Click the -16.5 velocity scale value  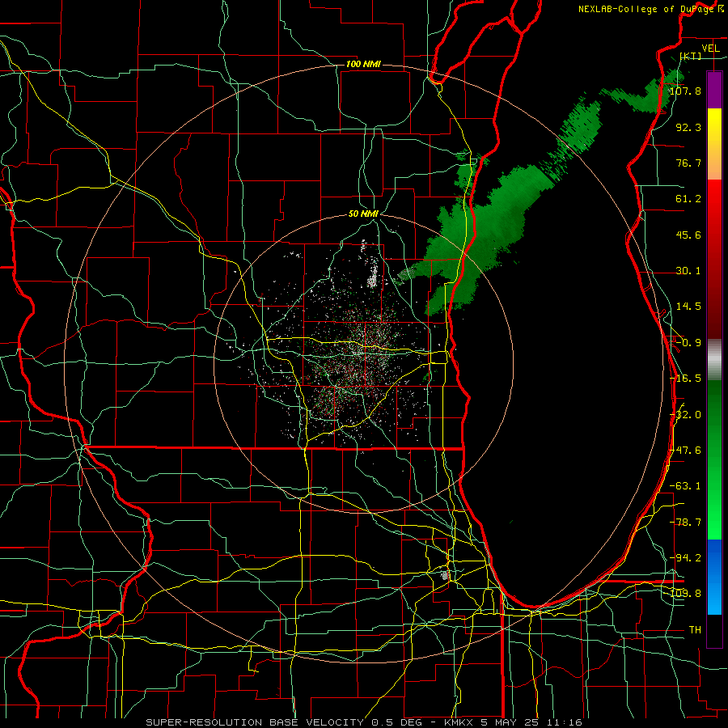[x=685, y=378]
